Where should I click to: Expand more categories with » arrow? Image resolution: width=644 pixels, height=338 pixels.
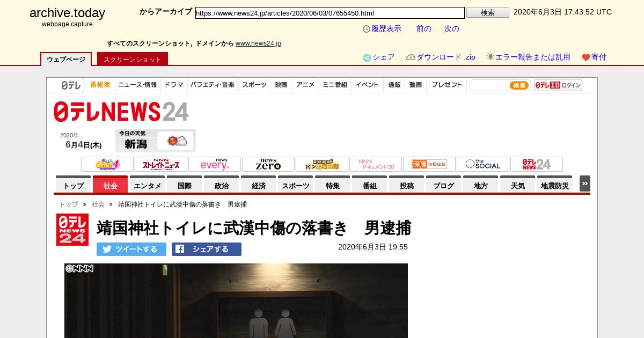(585, 183)
